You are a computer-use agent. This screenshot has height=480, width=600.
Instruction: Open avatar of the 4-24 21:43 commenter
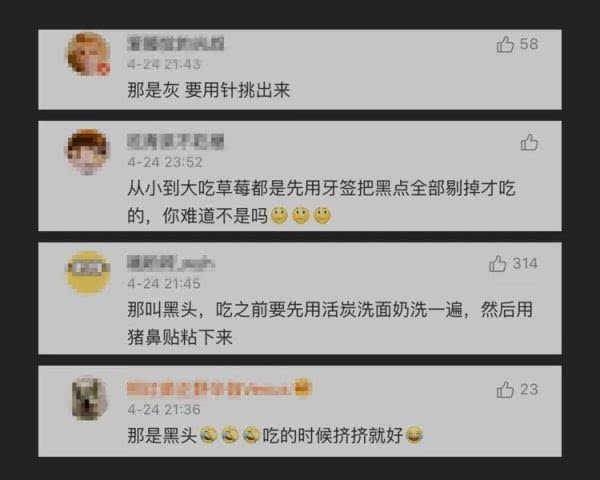click(89, 54)
